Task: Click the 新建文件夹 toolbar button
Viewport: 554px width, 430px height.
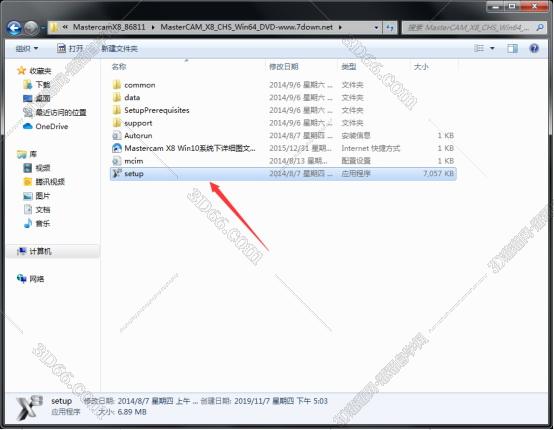Action: (x=119, y=48)
